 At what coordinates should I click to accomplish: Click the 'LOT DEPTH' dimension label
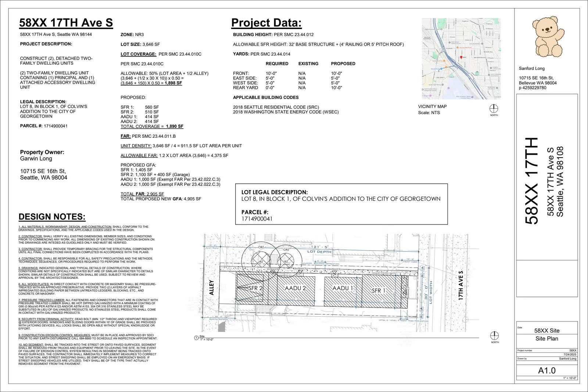(319, 252)
